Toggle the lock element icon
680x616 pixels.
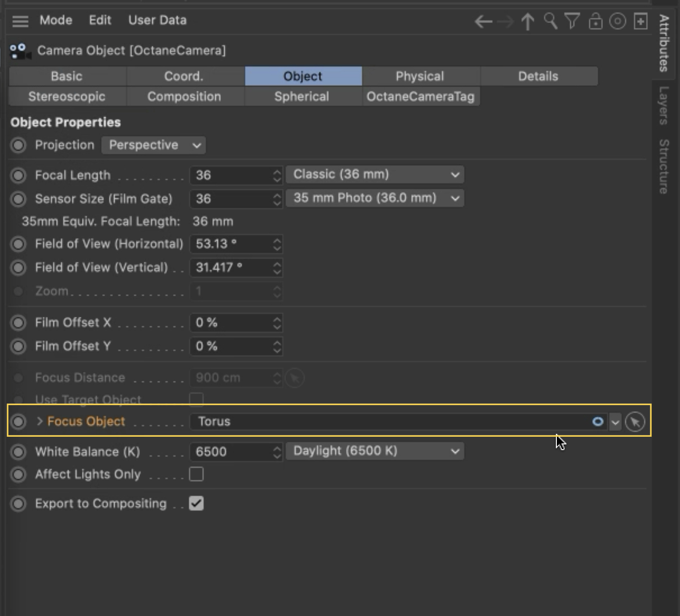tap(595, 22)
